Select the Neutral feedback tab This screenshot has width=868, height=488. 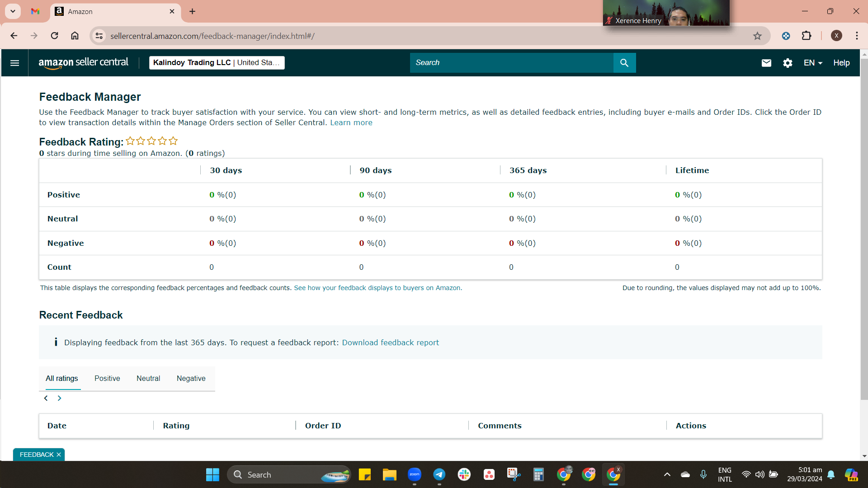(x=148, y=379)
